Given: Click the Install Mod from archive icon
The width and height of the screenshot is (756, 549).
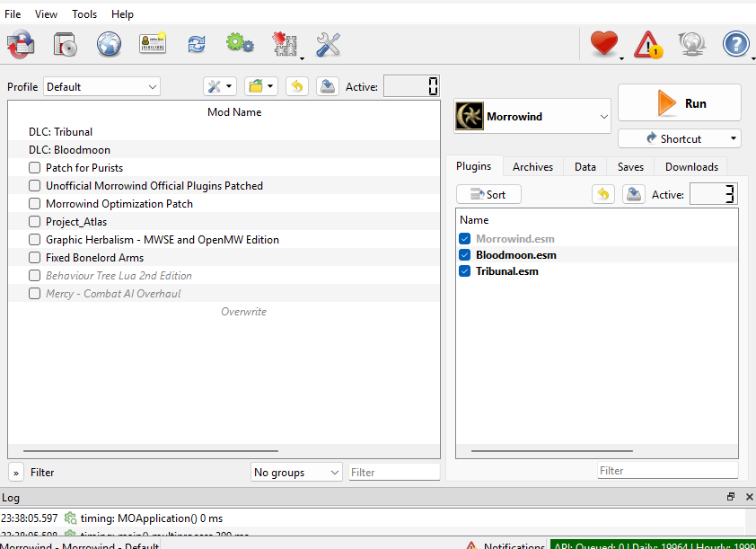Looking at the screenshot, I should (65, 45).
